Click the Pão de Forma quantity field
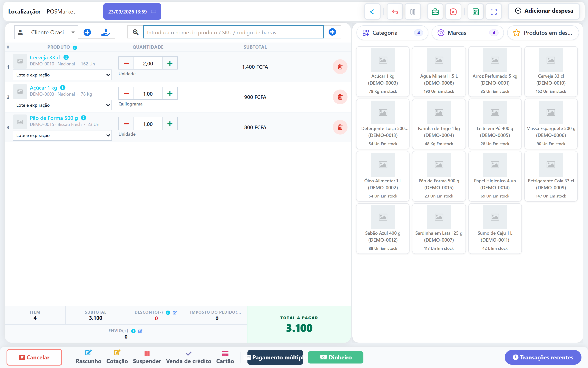The height and width of the screenshot is (368, 588). coord(148,124)
